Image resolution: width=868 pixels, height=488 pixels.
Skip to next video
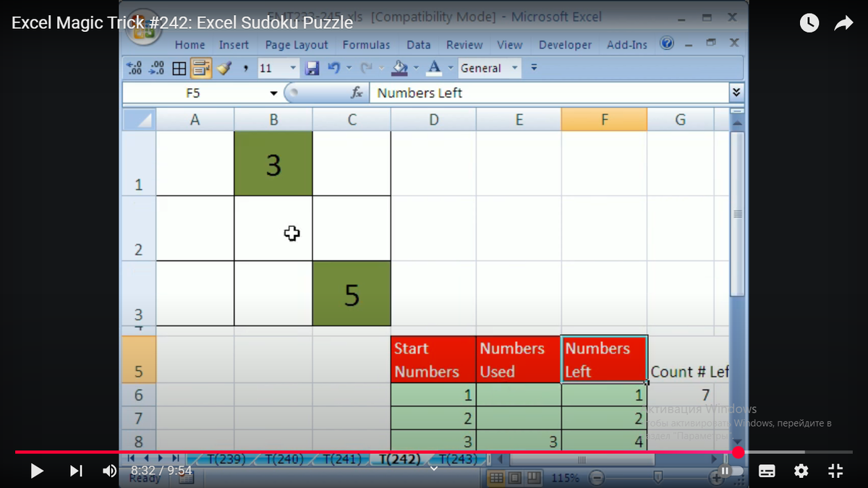(x=76, y=471)
